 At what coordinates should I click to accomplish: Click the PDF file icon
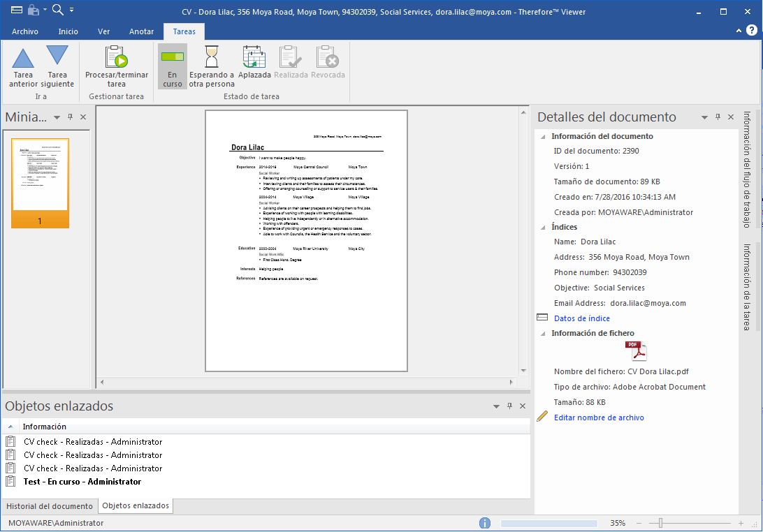point(636,350)
